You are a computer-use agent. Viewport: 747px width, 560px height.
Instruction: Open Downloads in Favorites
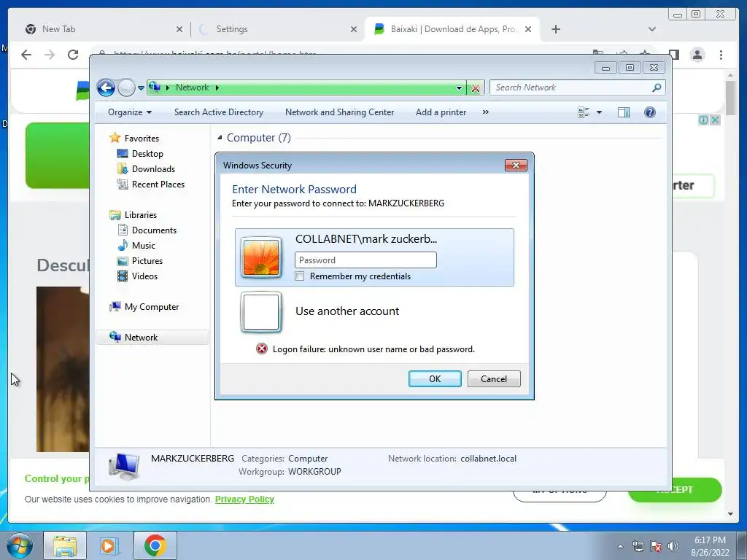click(x=153, y=169)
